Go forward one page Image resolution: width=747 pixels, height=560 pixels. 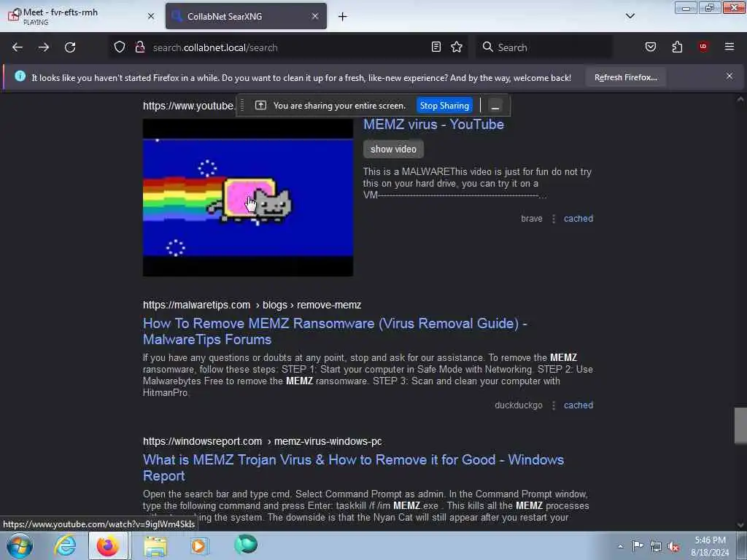44,47
